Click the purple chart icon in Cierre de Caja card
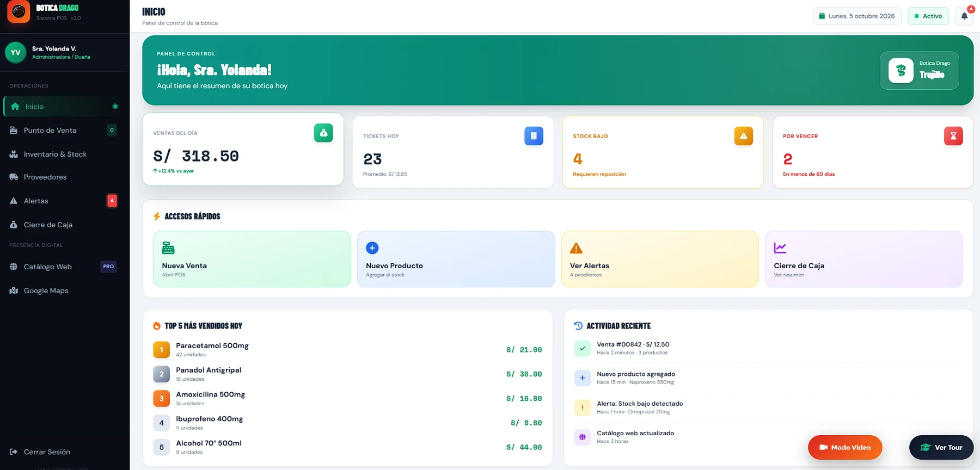 point(780,248)
